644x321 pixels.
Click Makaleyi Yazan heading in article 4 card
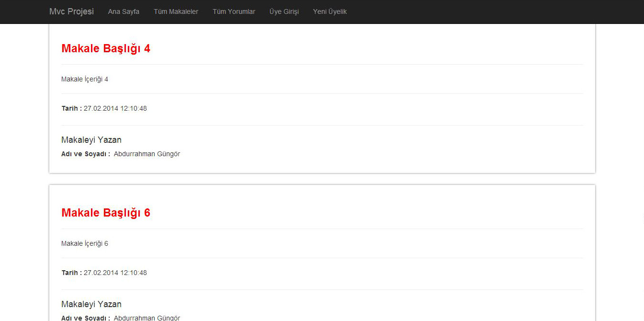91,140
